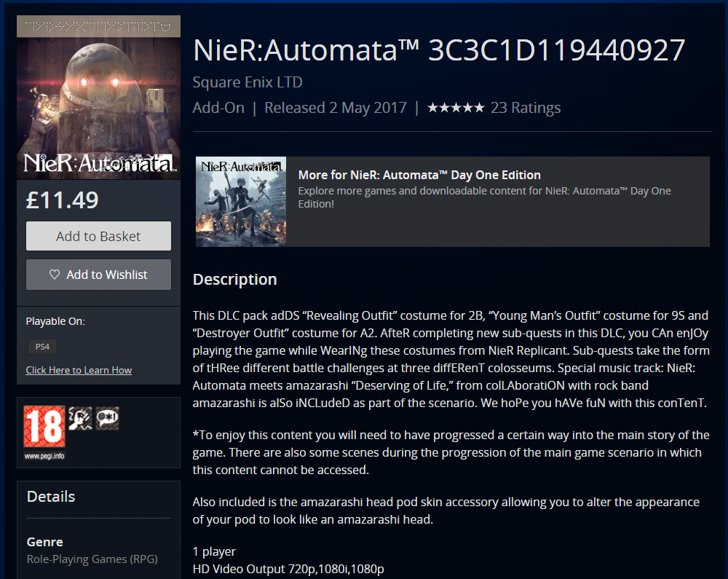The height and width of the screenshot is (579, 728).
Task: View the 23 Ratings count
Action: coord(526,108)
